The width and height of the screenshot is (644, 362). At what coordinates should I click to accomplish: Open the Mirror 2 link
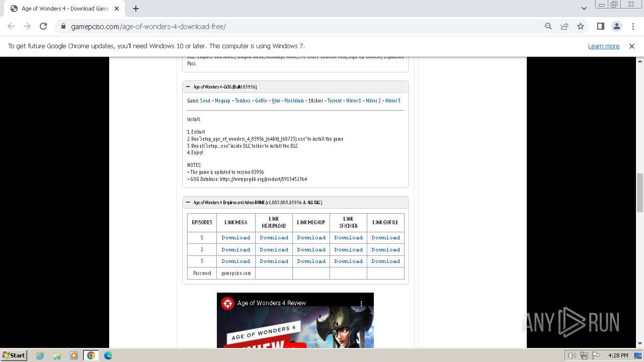click(373, 101)
